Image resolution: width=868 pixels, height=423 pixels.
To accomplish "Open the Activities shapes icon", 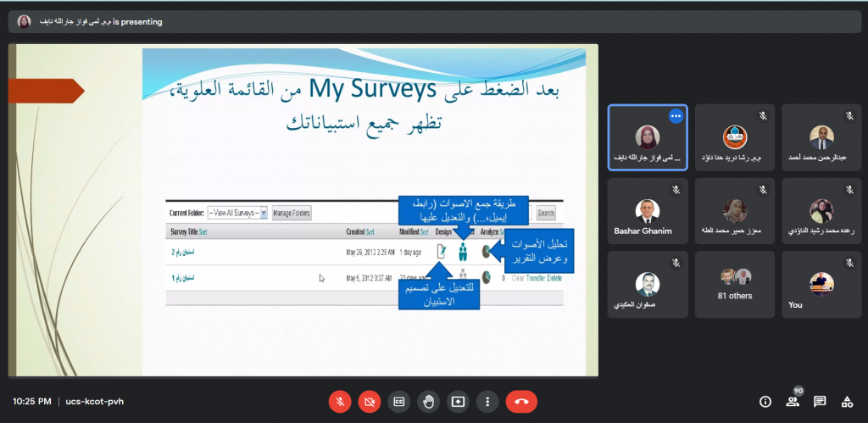I will [846, 401].
